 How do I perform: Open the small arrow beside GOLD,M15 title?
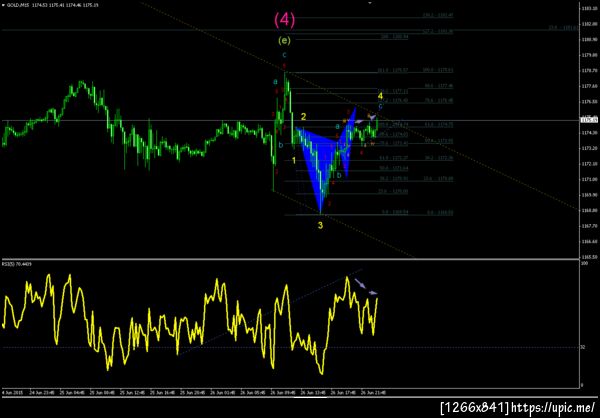point(3,5)
